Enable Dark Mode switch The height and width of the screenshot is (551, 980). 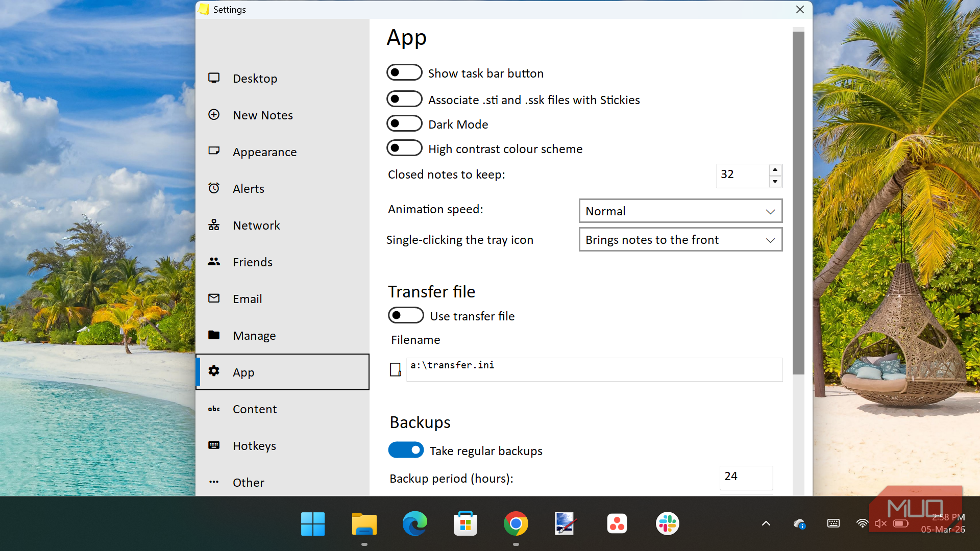pos(404,123)
